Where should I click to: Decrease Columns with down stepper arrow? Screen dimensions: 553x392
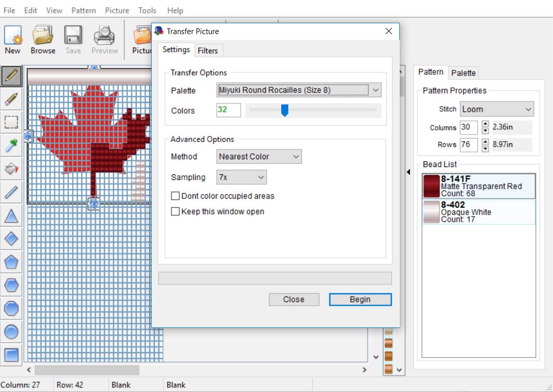click(x=485, y=131)
